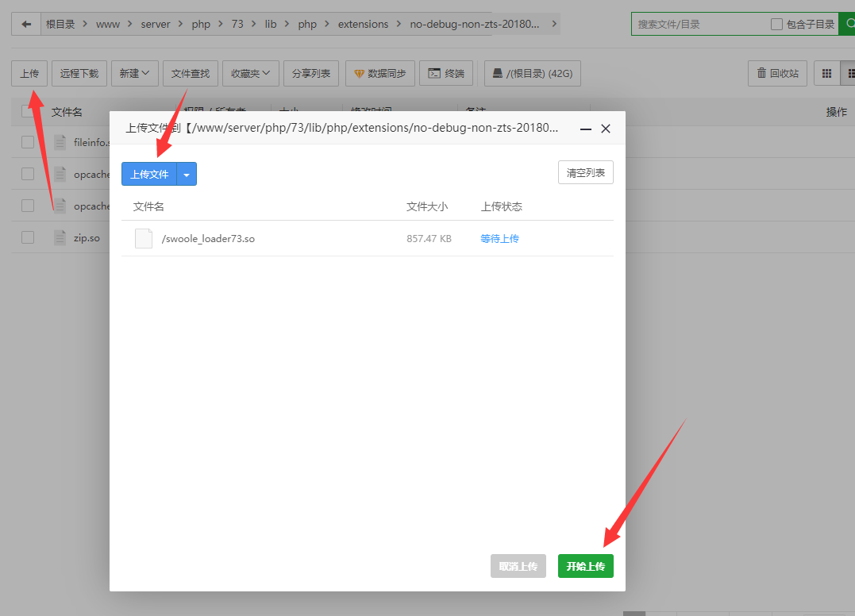Open the New (新建) dropdown
Screen dimensions: 855x616
tap(135, 73)
